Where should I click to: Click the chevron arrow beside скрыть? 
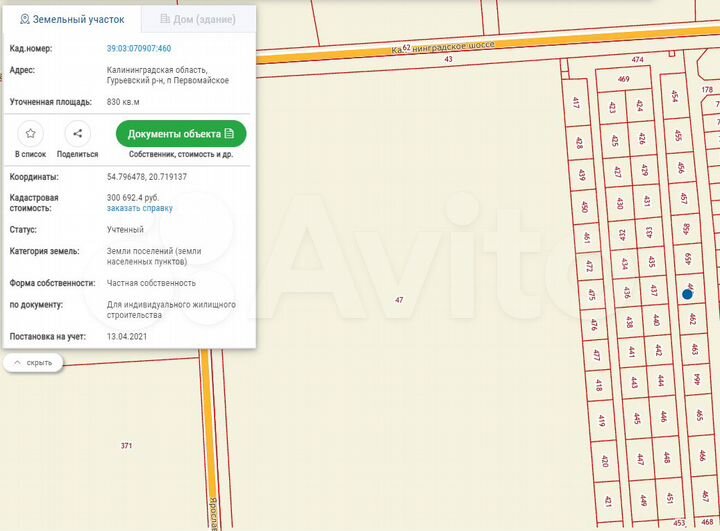click(17, 362)
